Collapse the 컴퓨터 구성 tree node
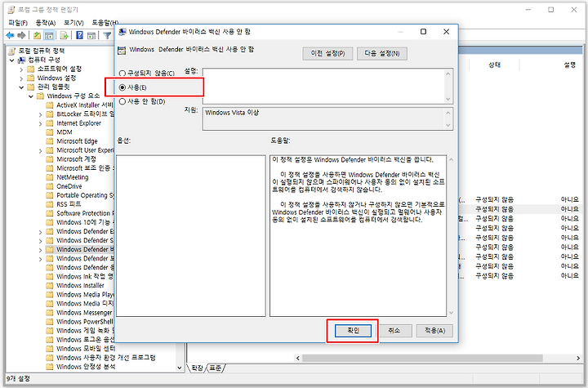The height and width of the screenshot is (388, 588). 12,60
